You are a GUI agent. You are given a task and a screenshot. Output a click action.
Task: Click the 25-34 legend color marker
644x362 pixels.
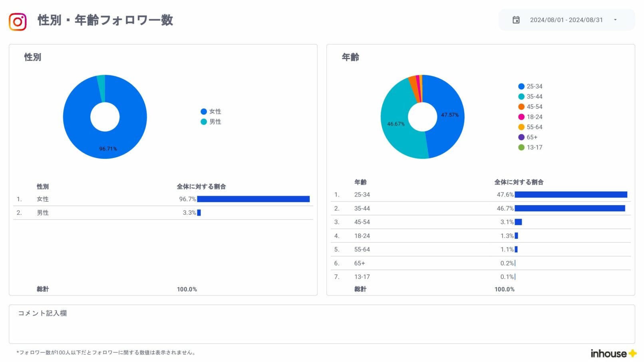point(520,86)
